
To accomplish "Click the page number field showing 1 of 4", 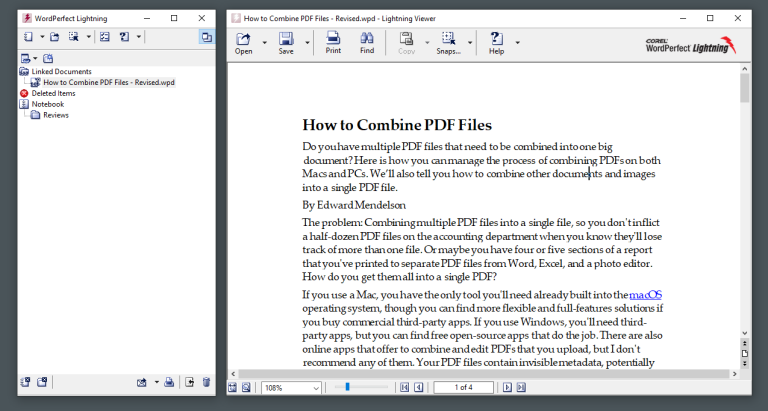I will (x=464, y=387).
